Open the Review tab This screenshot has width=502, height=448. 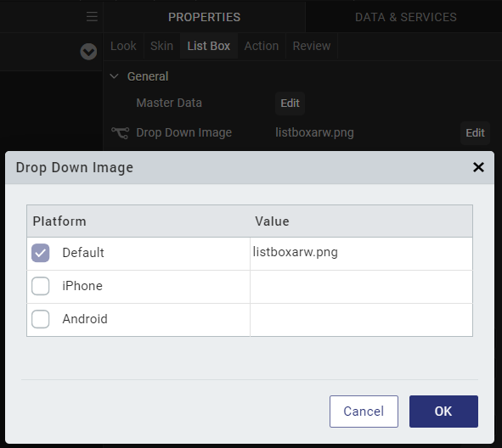312,46
